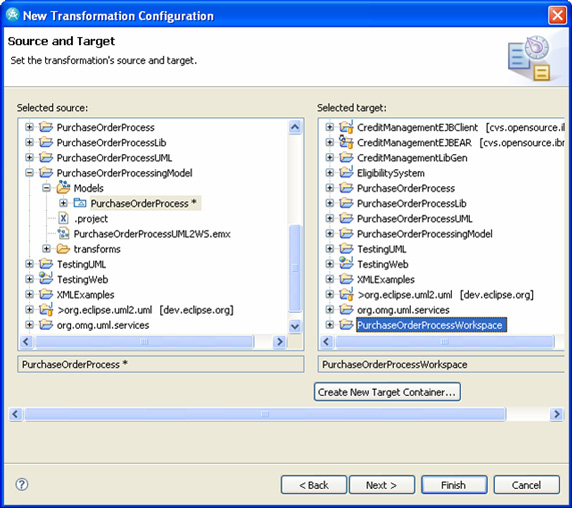Click the dialog's bottom horizontal scroll right arrow

(x=556, y=414)
